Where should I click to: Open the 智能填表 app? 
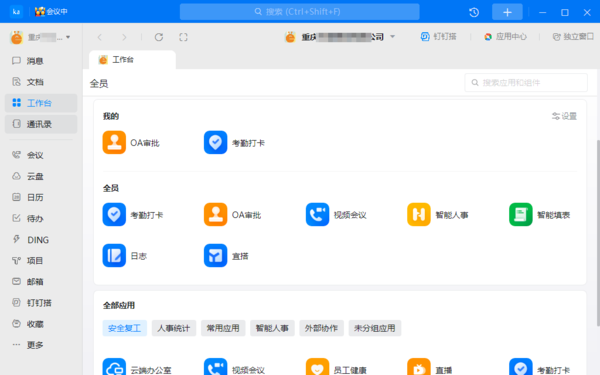tap(540, 215)
